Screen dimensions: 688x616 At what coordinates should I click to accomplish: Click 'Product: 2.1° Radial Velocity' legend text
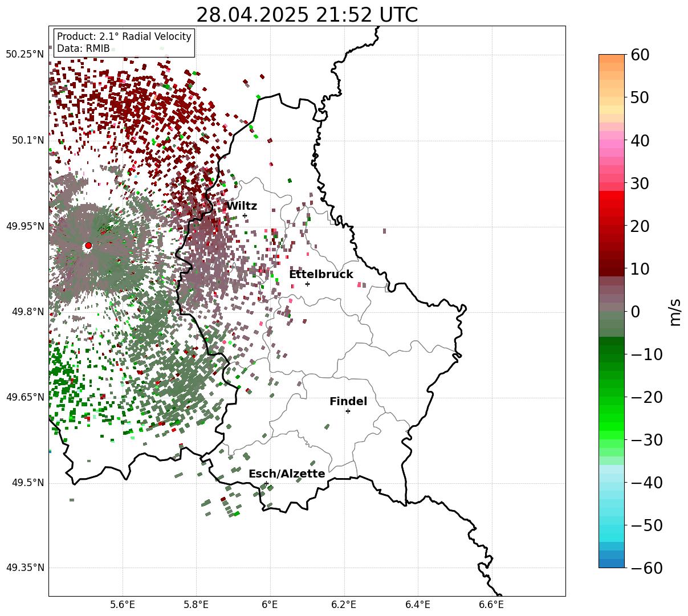pyautogui.click(x=124, y=36)
